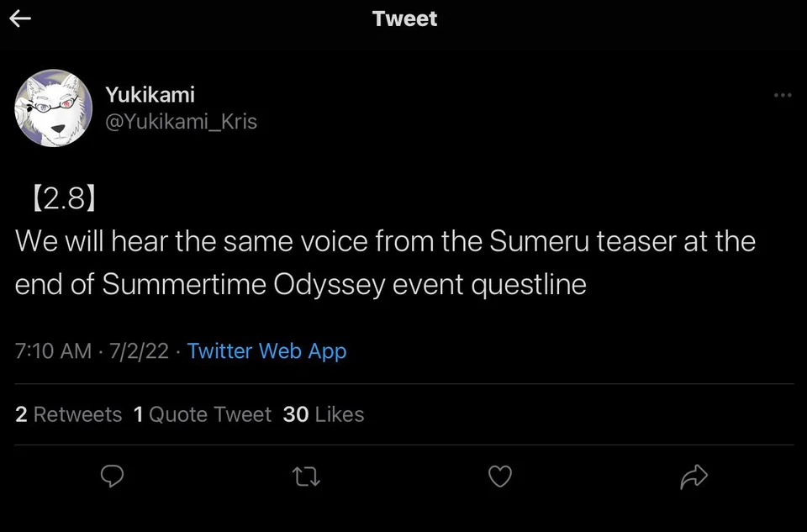Click the tweet line mentioning Sumeru teaser

385,242
